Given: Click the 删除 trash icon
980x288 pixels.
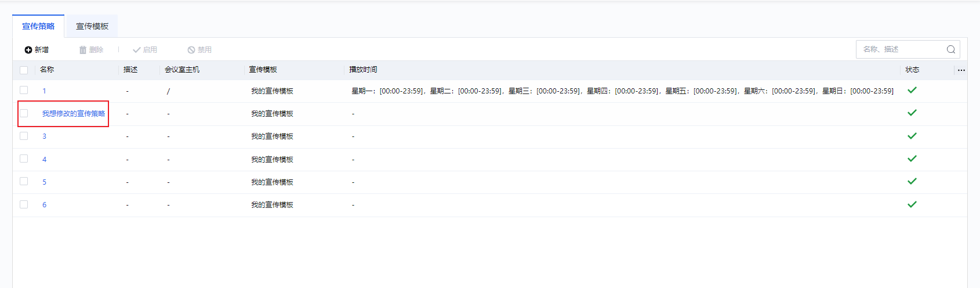Looking at the screenshot, I should click(83, 50).
